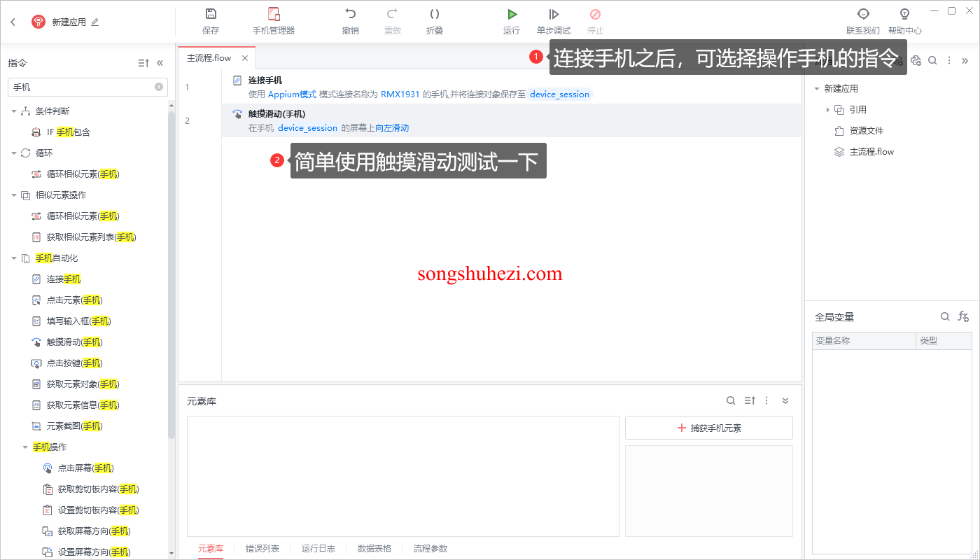Clear the 手机 search text
The image size is (980, 560).
159,87
